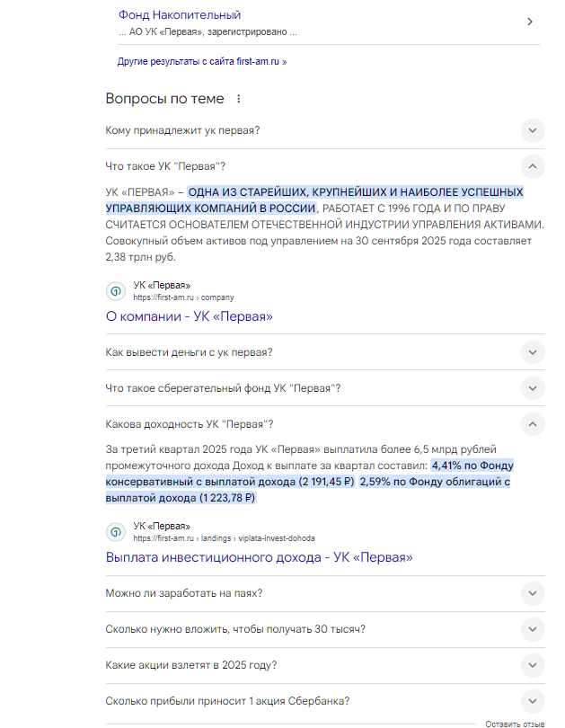Expand "Можно ли заработать на паях?"
The width and height of the screenshot is (565, 728).
click(533, 593)
